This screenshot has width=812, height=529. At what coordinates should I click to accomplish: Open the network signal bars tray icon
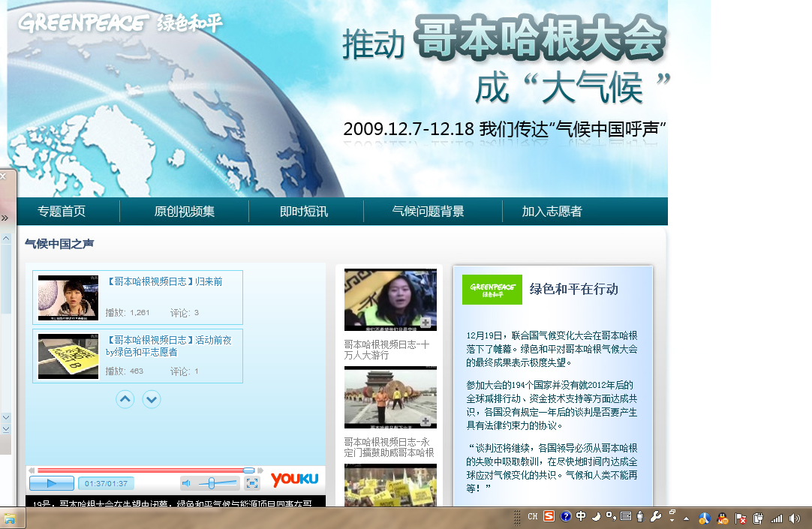(x=776, y=518)
